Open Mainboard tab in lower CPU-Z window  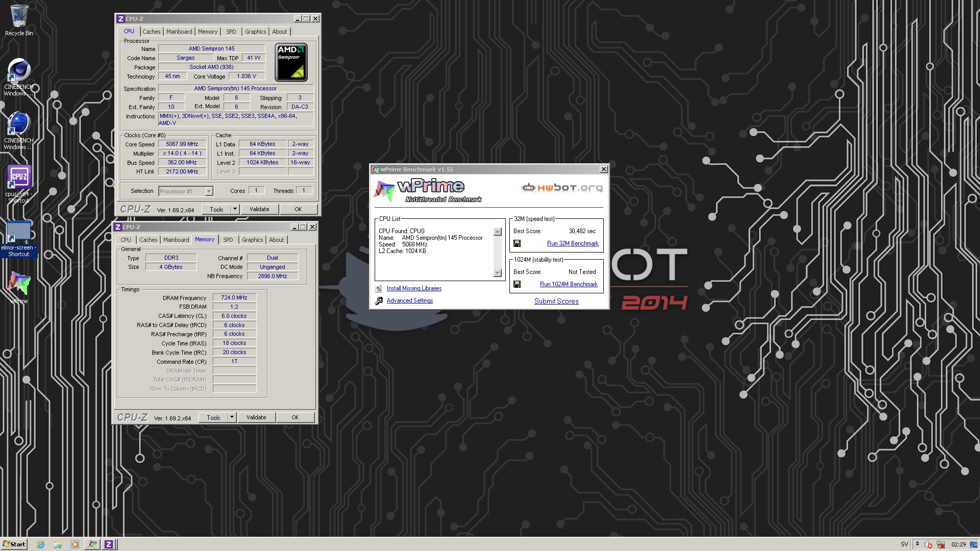tap(176, 240)
